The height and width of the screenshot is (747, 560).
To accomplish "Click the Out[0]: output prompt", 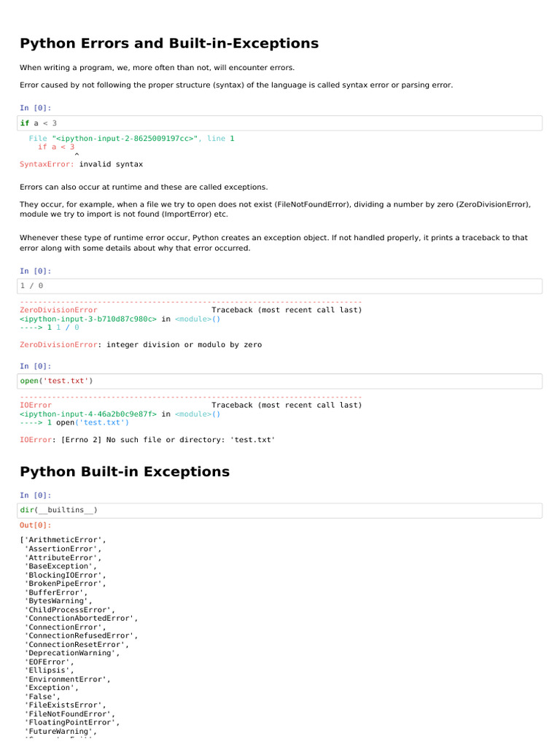I will pos(36,525).
